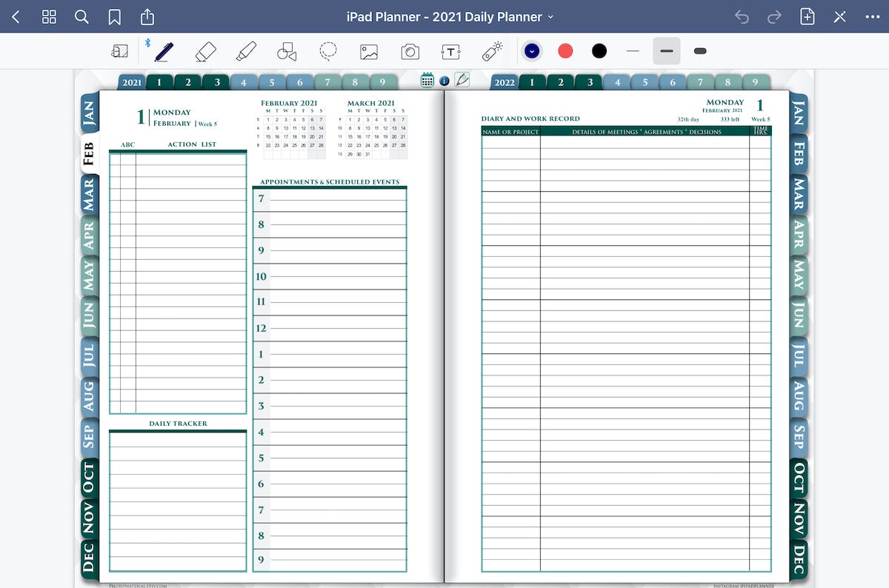Viewport: 889px width, 588px height.
Task: Select the Eraser tool
Action: pos(205,51)
